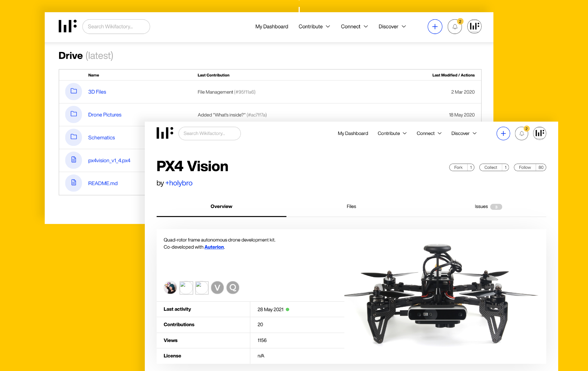Image resolution: width=588 pixels, height=371 pixels.
Task: Switch to the Issues tab
Action: point(488,207)
